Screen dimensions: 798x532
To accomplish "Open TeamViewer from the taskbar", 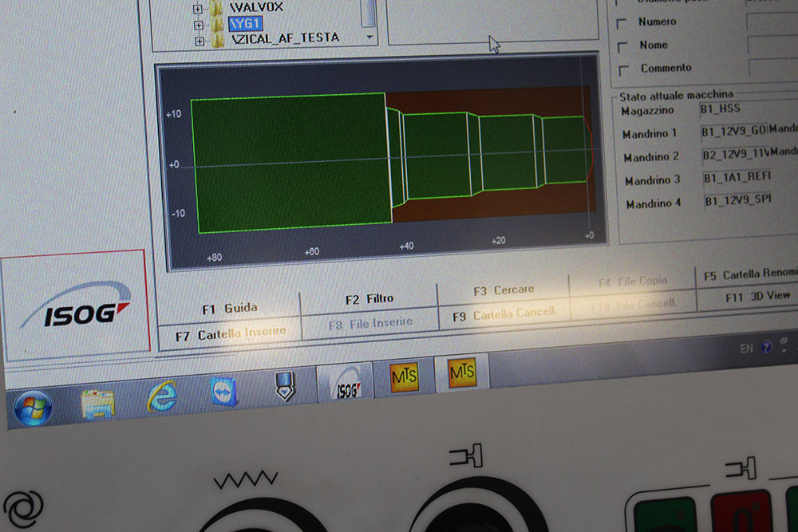I will point(223,392).
